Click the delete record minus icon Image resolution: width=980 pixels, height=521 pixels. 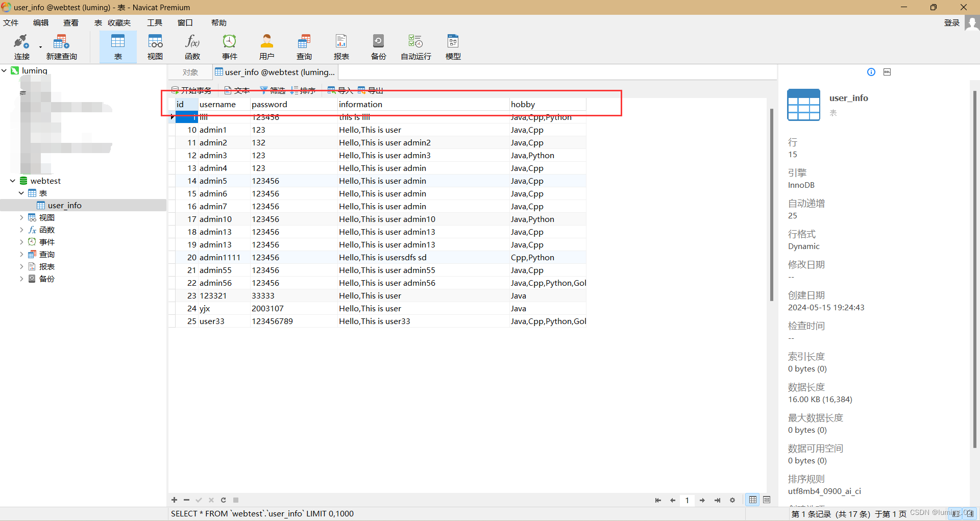tap(187, 500)
